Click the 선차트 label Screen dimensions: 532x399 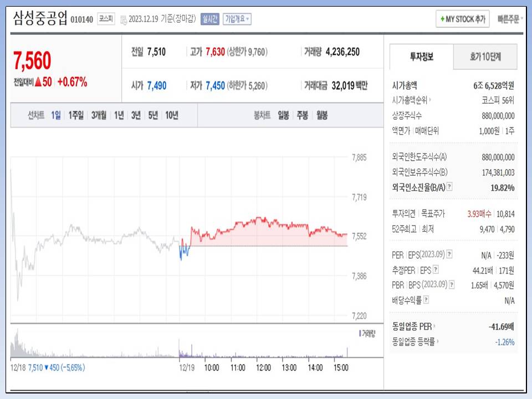(36, 115)
